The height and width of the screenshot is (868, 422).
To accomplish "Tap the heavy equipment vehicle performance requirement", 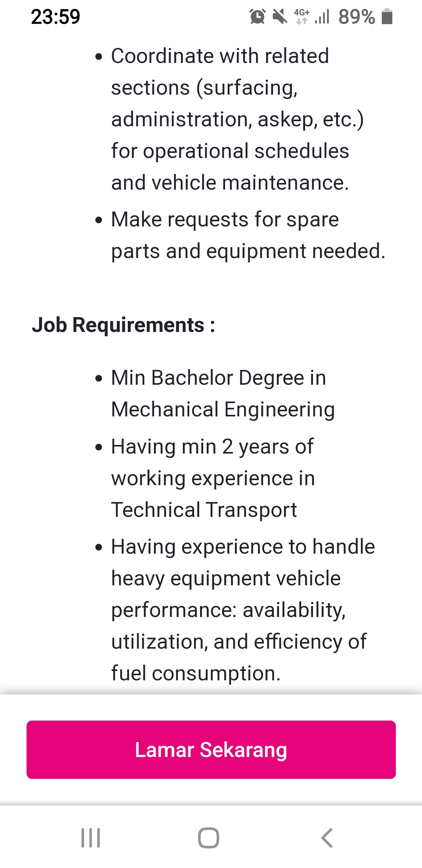I will coord(242,610).
